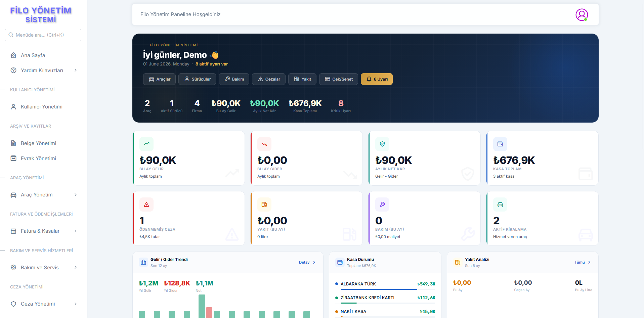Click the red trend-down icon on Bu Ay Gider card
644x318 pixels.
[x=264, y=144]
